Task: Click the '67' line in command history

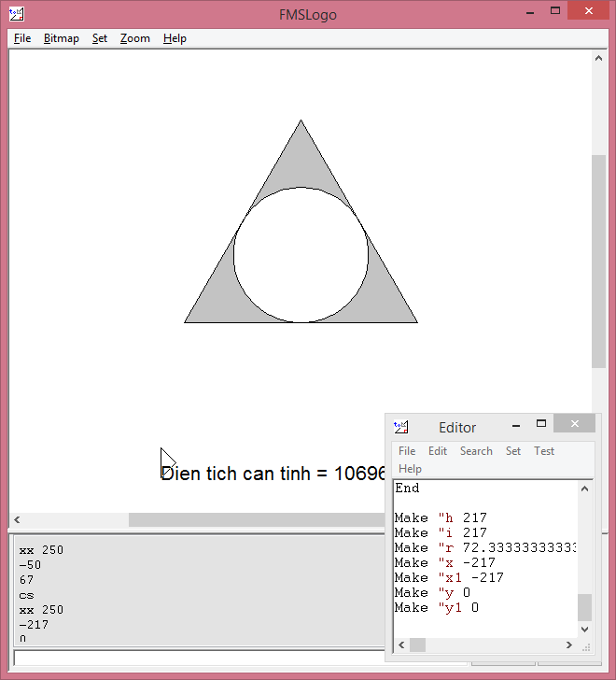Action: [x=26, y=580]
